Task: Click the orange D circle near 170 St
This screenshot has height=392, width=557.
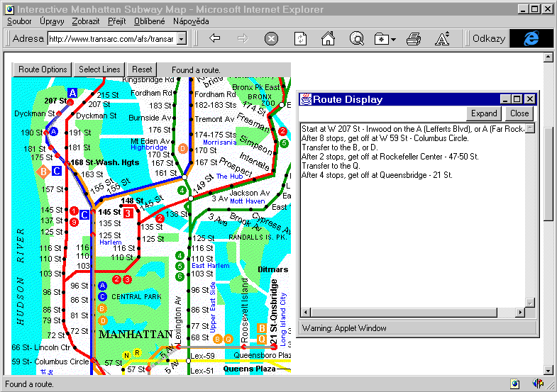Action: (182, 148)
